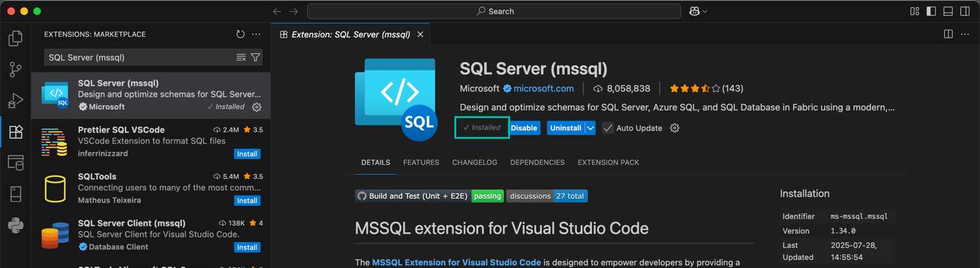Open the extension settings gear beside Auto Update
980x268 pixels.
(675, 128)
